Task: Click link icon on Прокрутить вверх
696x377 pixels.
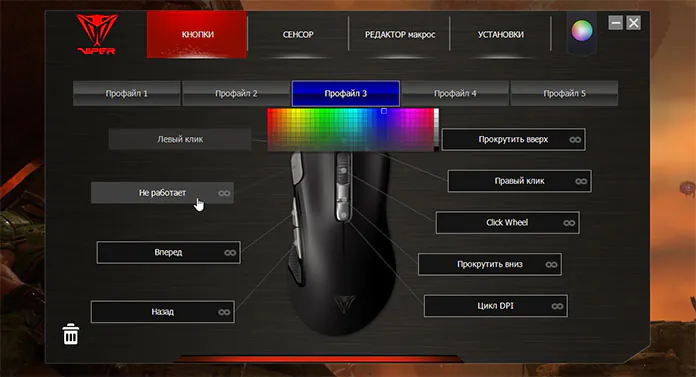Action: (575, 140)
